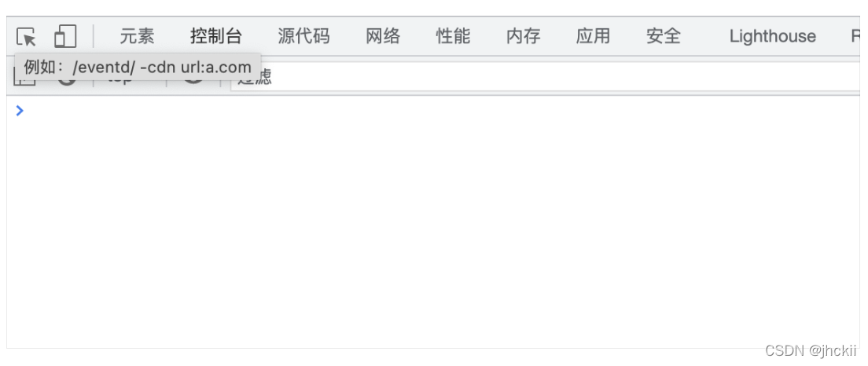Switch to the 元素 tab
Screen dimensions: 868x366
(138, 36)
